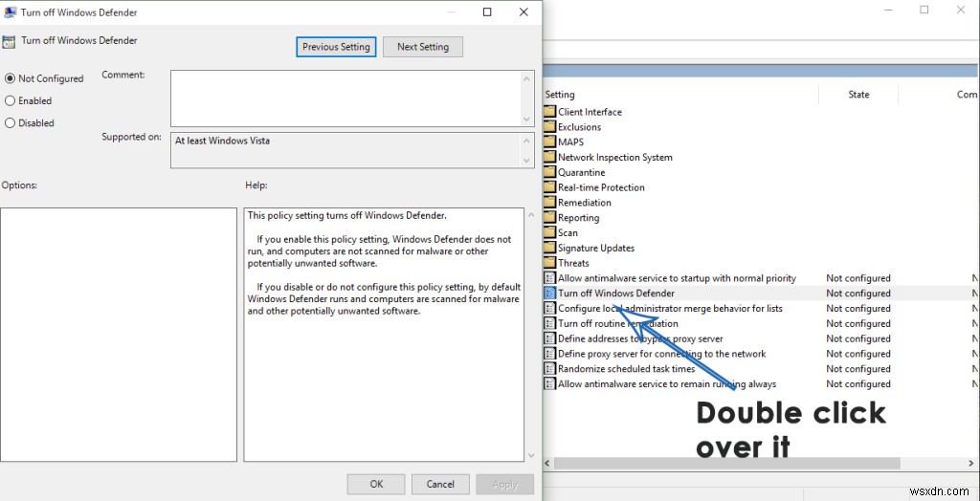
Task: Click the Reporting folder icon
Action: [549, 217]
